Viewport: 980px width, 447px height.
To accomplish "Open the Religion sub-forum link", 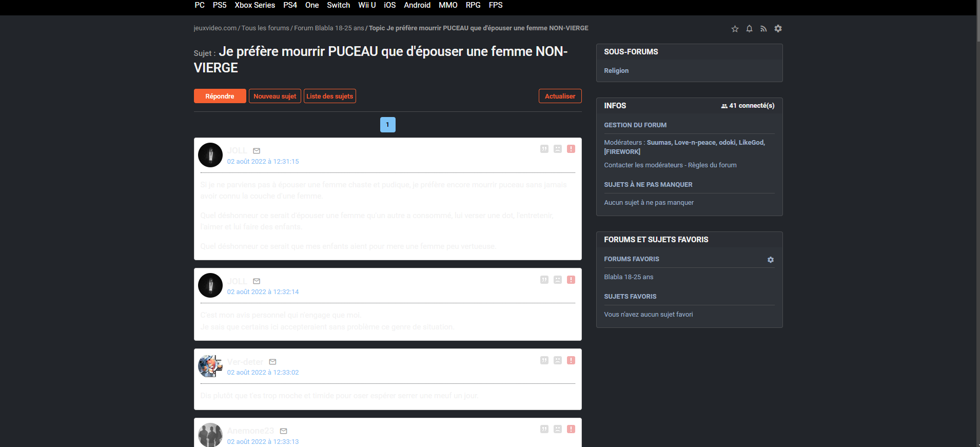I will point(616,71).
